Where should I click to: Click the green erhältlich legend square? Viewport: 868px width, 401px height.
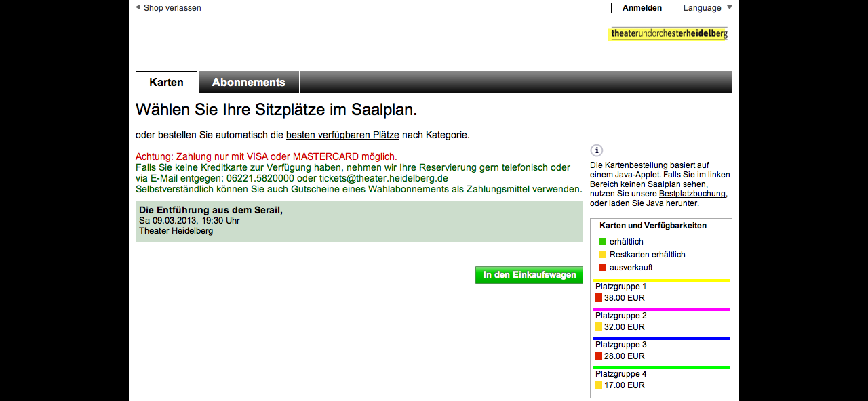tap(603, 242)
